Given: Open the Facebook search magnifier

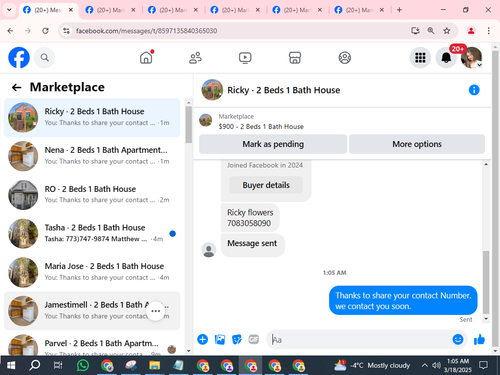Looking at the screenshot, I should coord(45,58).
